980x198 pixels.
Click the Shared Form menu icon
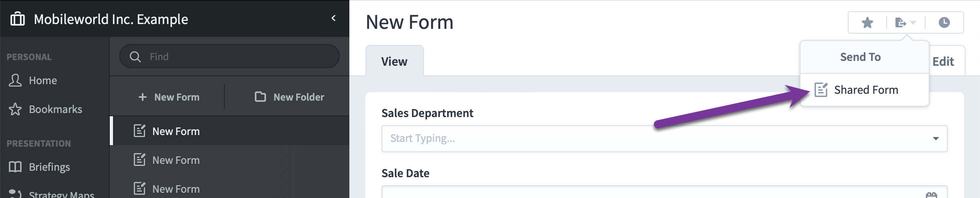pyautogui.click(x=821, y=90)
